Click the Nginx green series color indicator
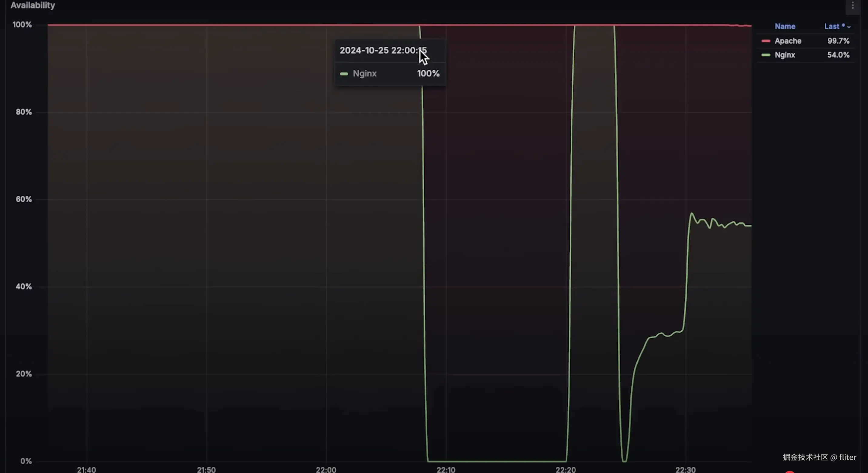Viewport: 868px width, 473px height. 766,55
